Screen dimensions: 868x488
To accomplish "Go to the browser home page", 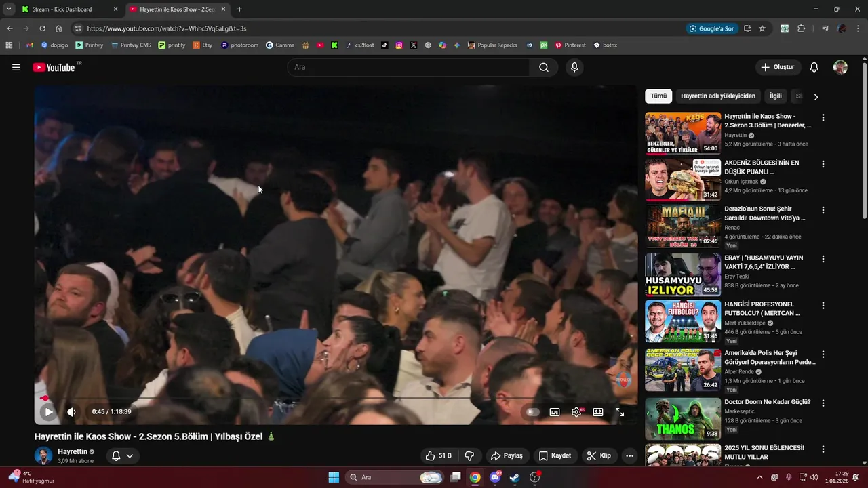I will click(59, 28).
